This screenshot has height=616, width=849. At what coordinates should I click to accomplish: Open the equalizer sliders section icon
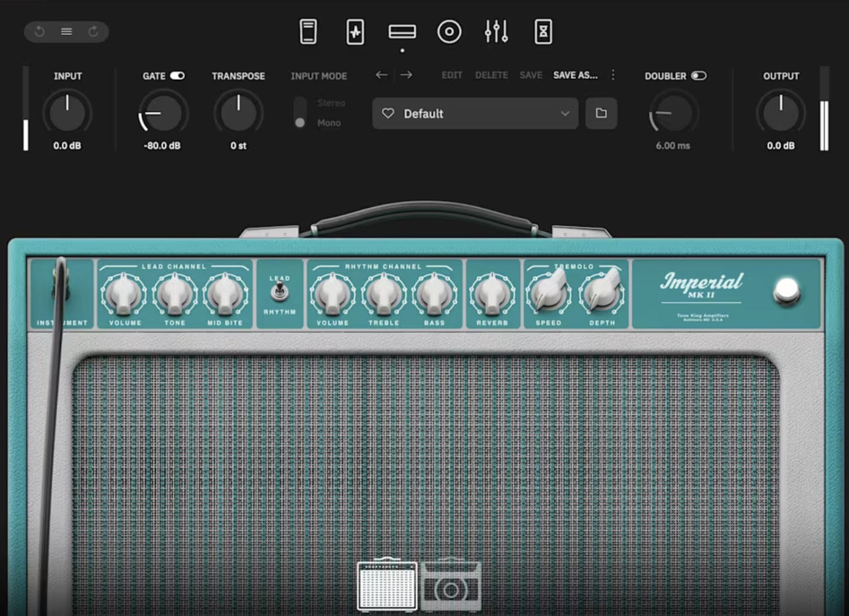(x=496, y=32)
